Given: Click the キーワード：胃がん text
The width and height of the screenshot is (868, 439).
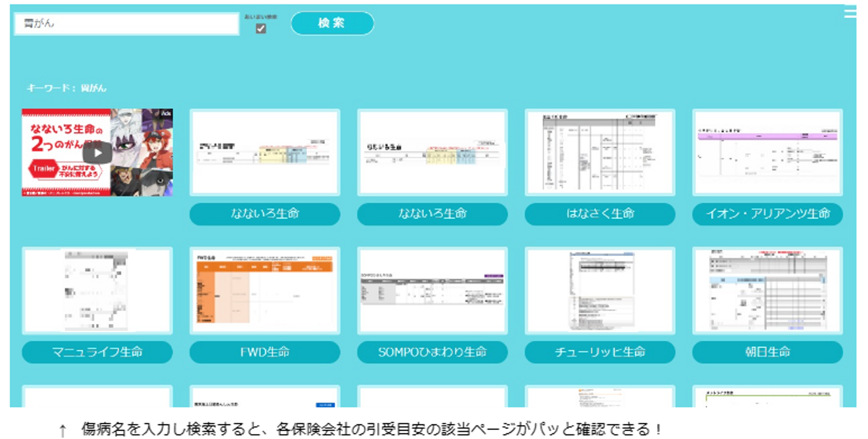Looking at the screenshot, I should 66,88.
